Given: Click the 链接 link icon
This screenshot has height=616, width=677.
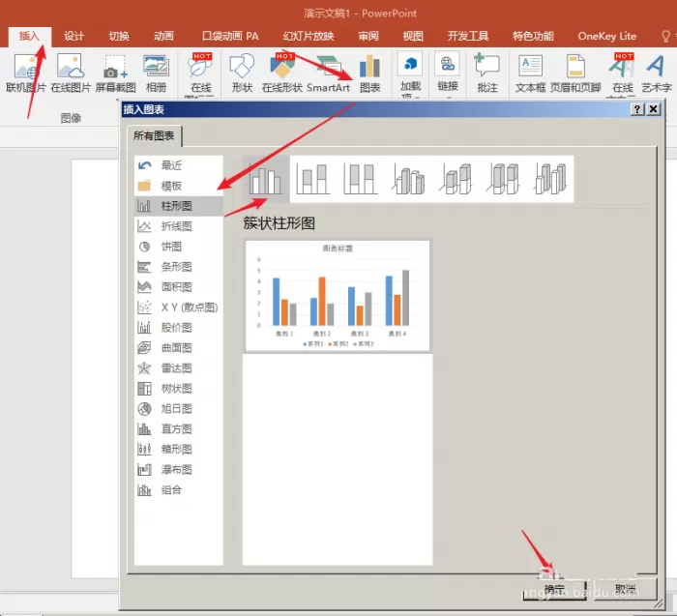Looking at the screenshot, I should click(447, 73).
